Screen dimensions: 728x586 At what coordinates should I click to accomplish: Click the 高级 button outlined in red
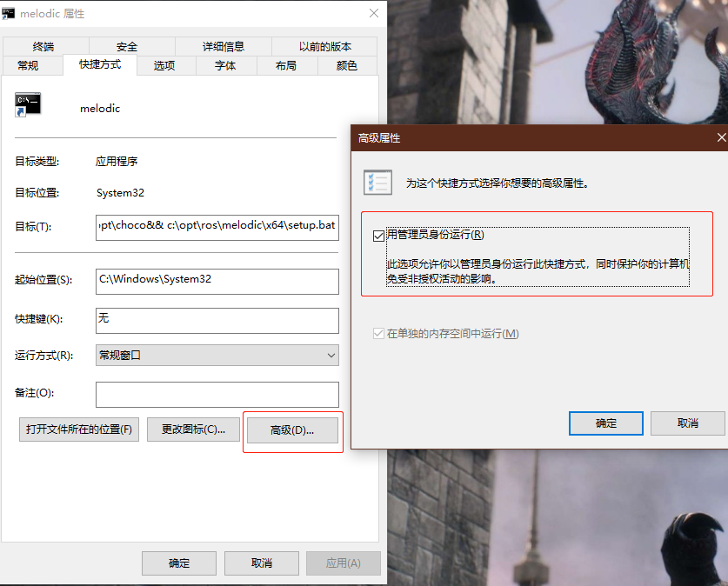pyautogui.click(x=292, y=430)
